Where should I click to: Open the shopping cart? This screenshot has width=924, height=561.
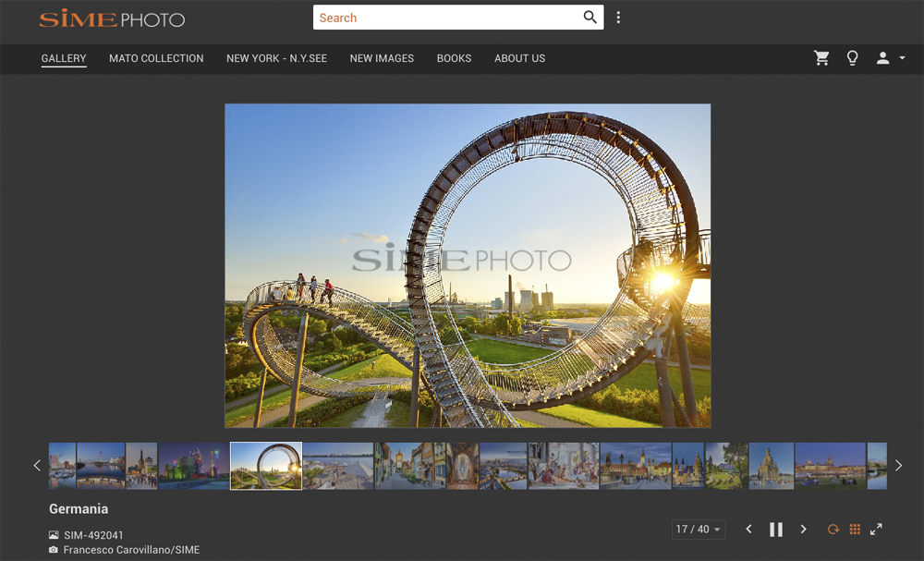tap(821, 57)
